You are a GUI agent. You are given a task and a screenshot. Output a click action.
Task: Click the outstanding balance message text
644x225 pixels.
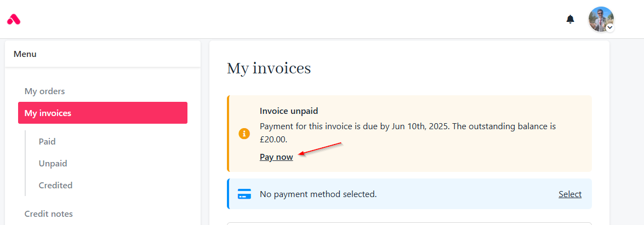408,133
